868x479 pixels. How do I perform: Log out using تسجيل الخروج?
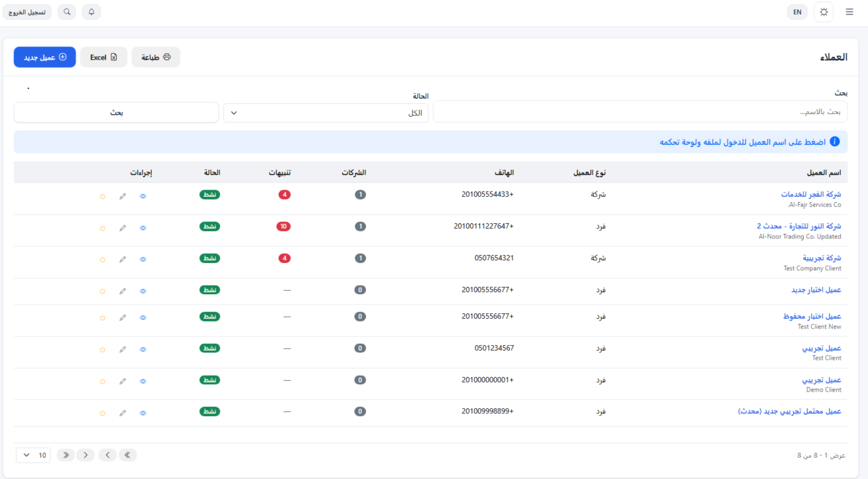(27, 12)
